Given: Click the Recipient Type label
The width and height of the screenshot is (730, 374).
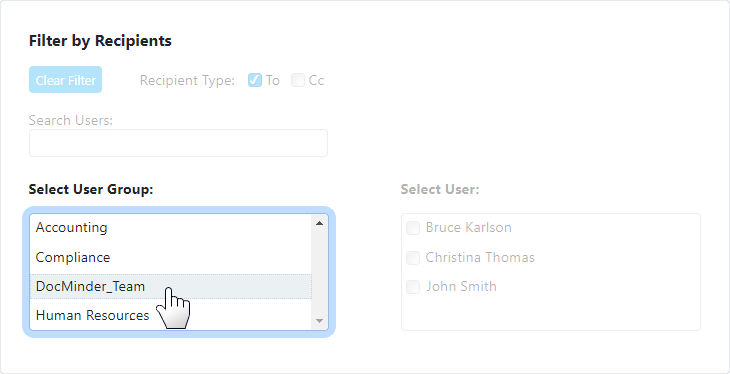Looking at the screenshot, I should (187, 80).
